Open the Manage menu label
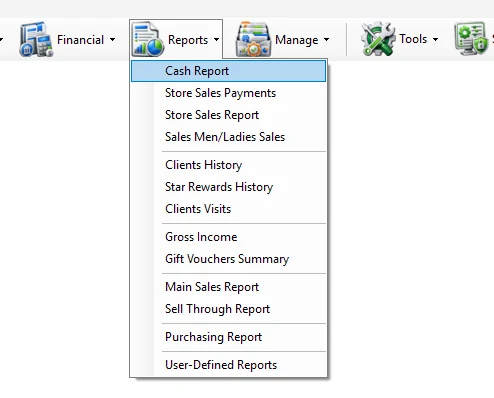Screen dimensions: 494x398 (x=297, y=40)
